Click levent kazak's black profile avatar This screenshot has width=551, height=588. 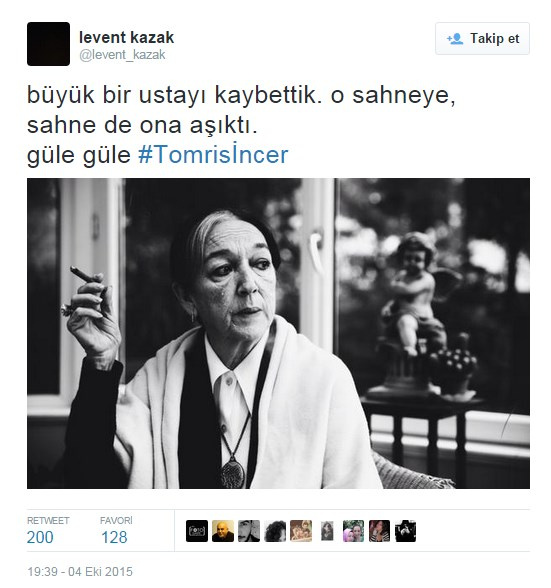(x=48, y=44)
